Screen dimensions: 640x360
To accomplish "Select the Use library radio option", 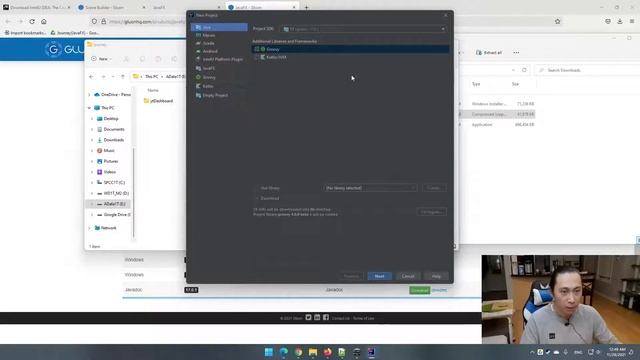I will pos(257,188).
